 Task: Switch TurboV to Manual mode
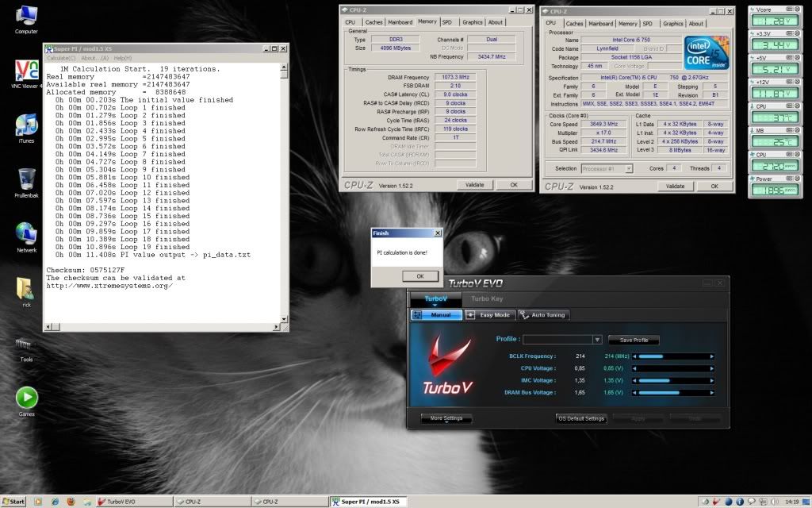(437, 315)
